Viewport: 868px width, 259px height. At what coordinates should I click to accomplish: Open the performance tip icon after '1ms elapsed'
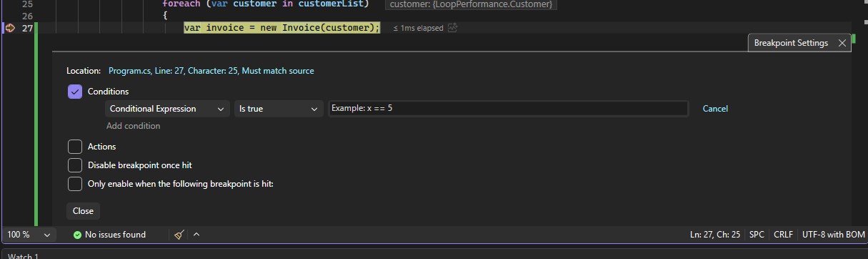(452, 28)
